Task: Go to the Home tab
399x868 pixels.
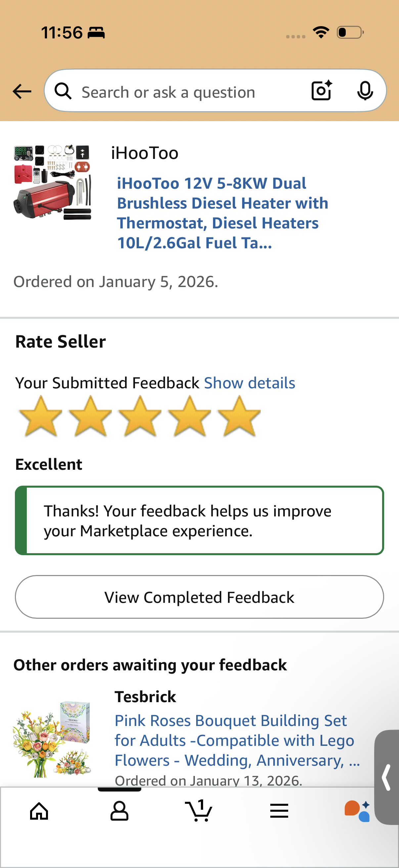Action: pyautogui.click(x=39, y=811)
